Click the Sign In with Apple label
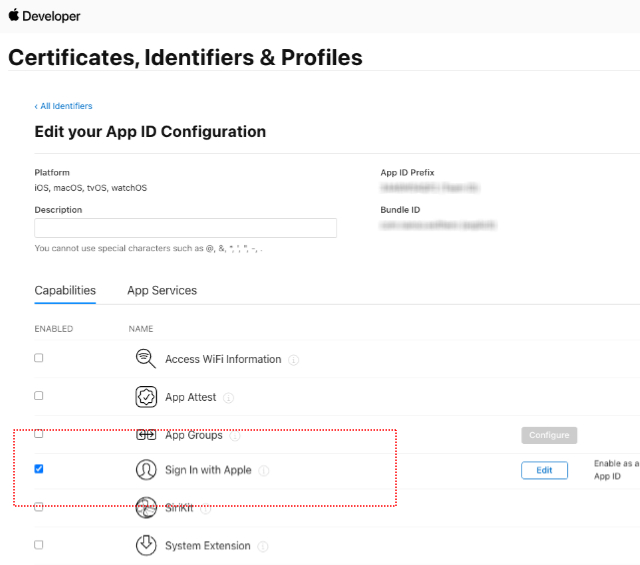Image resolution: width=640 pixels, height=565 pixels. pos(208,470)
